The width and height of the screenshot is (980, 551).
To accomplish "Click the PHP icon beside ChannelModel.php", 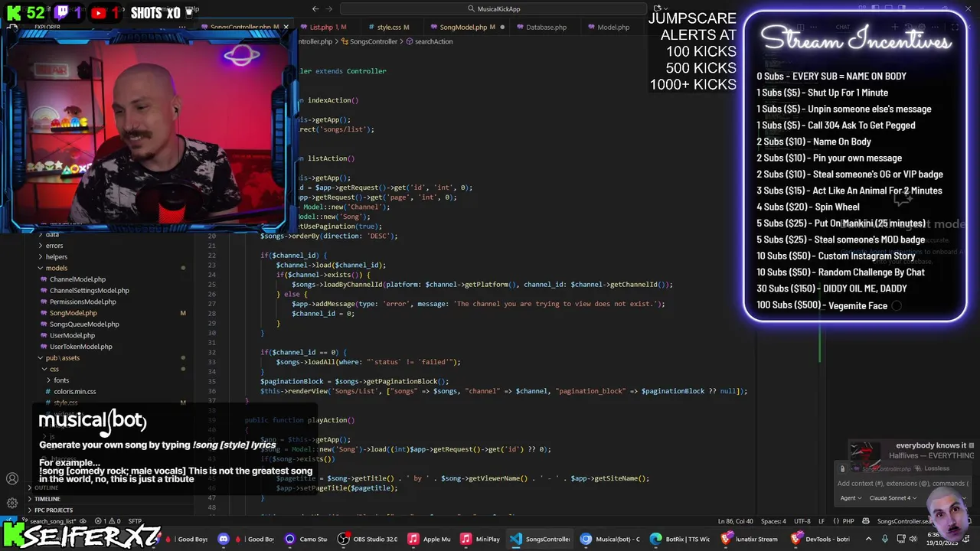I will coord(44,279).
